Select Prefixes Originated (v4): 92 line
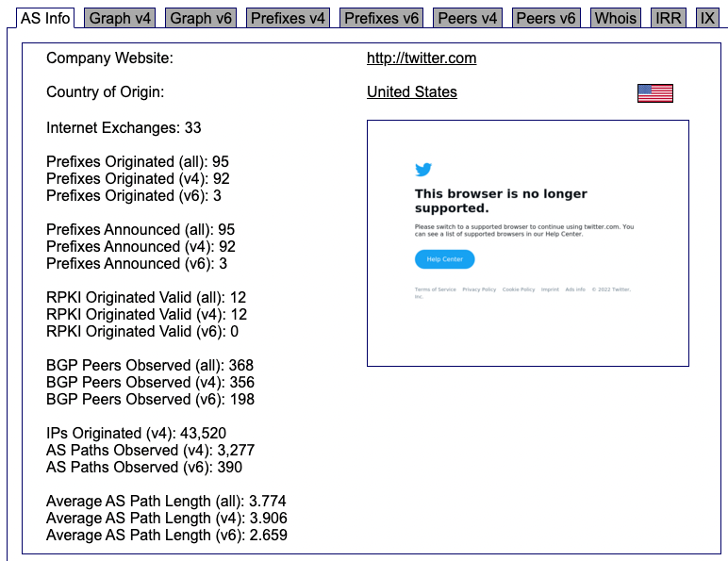 point(138,179)
